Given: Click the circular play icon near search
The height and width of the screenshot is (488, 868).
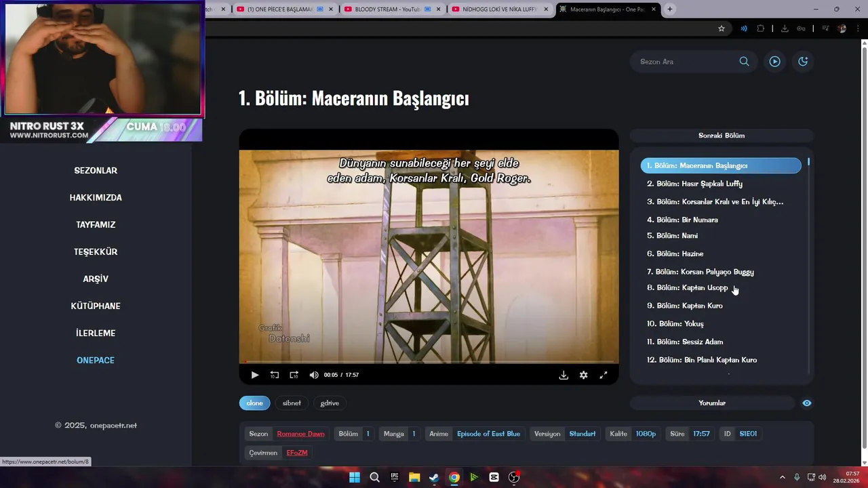Looking at the screenshot, I should click(774, 62).
